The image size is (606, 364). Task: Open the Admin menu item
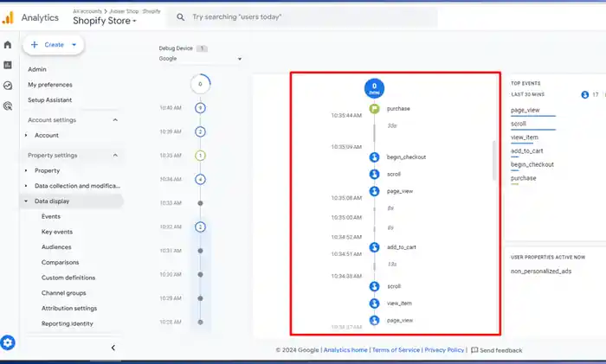coord(37,69)
